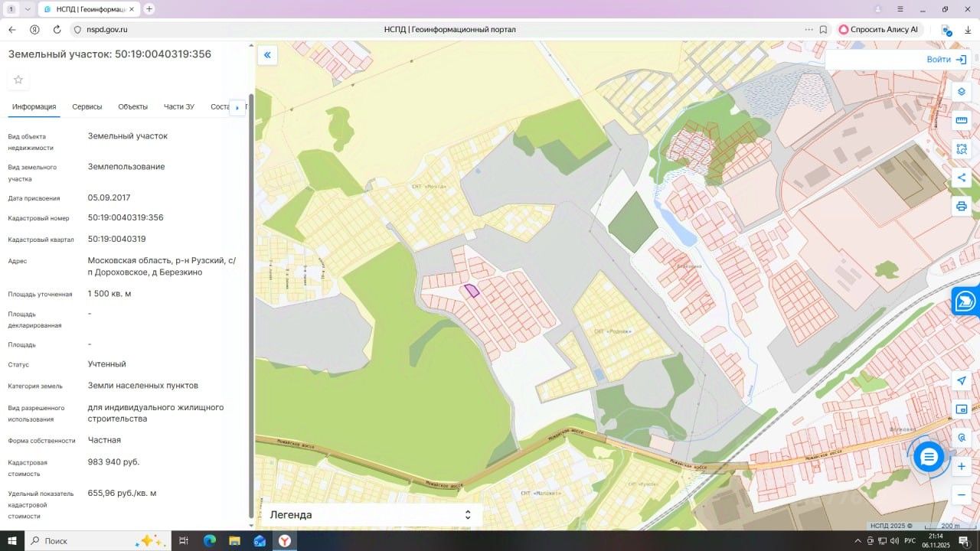Open the blue support widget on the right edge
Screen dimensions: 980x551
point(966,302)
